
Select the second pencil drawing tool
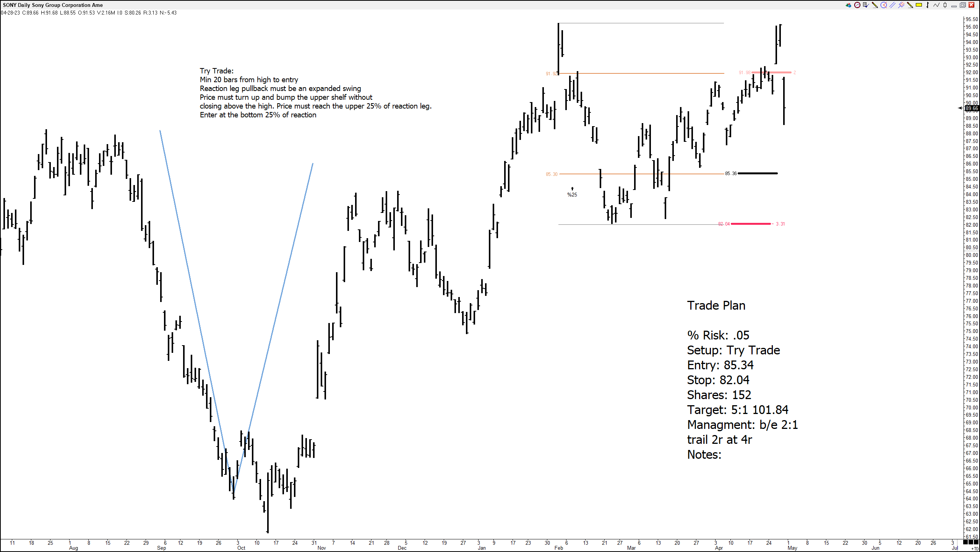910,5
